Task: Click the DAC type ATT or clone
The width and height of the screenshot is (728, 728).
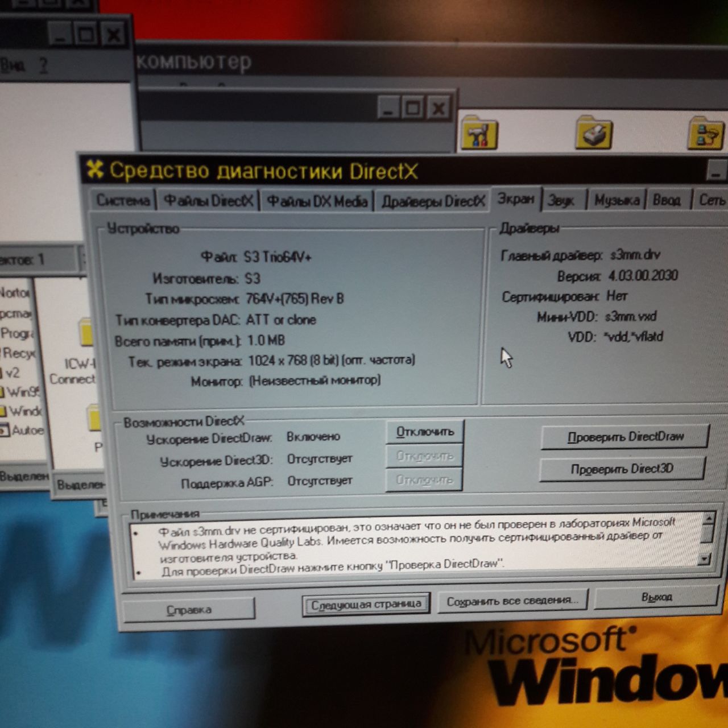Action: click(281, 320)
